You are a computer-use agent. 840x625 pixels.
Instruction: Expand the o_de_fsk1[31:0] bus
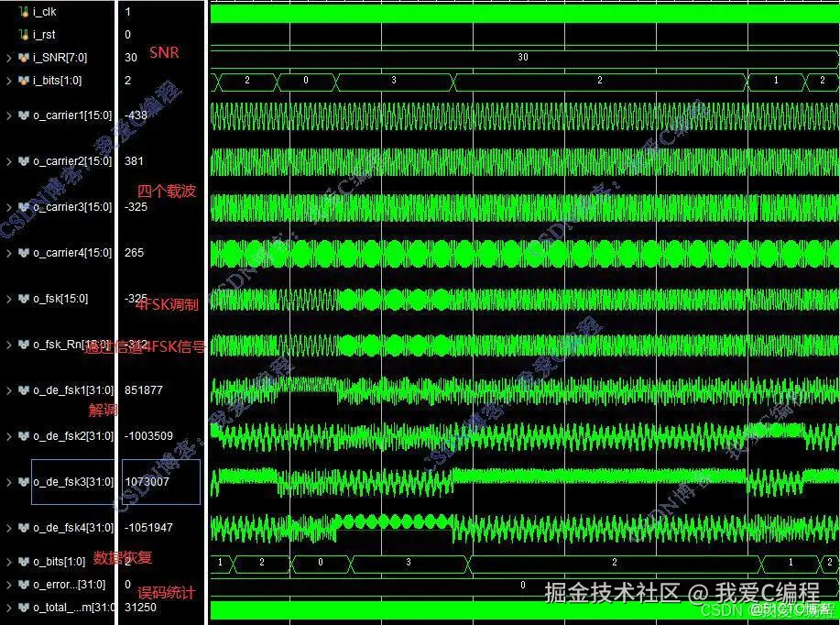click(x=8, y=390)
